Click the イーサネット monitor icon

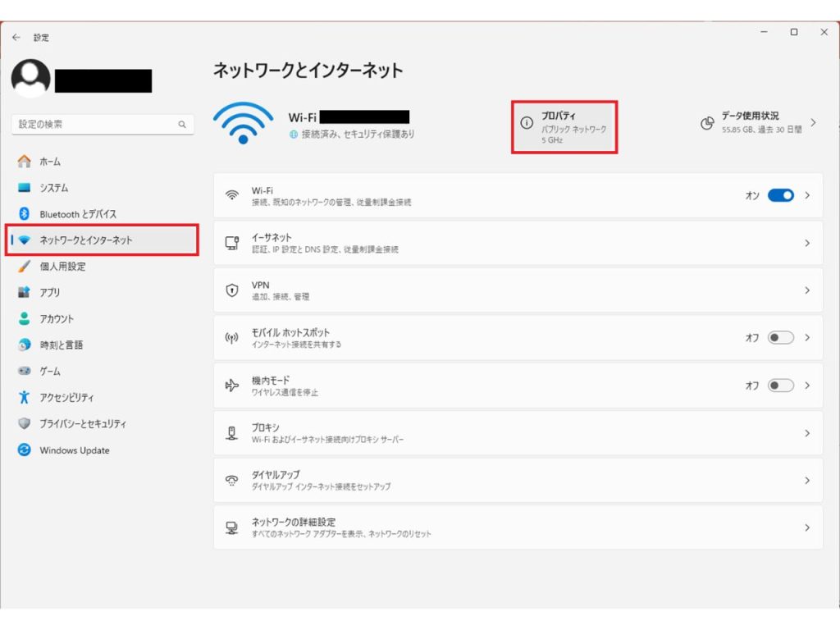point(231,242)
